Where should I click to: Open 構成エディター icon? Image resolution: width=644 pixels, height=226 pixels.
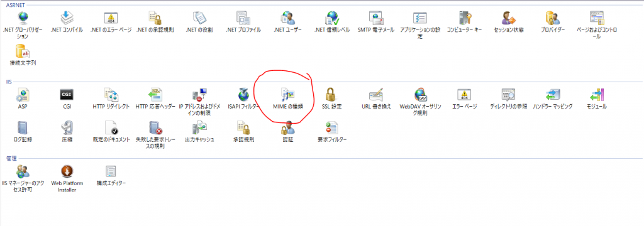[x=111, y=171]
